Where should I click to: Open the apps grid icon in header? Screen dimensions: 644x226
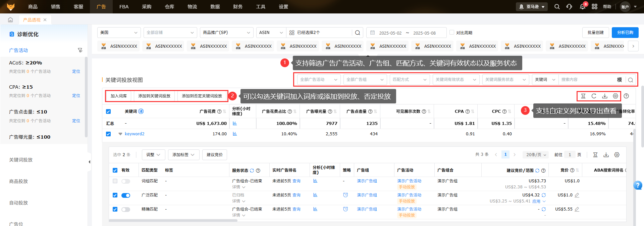(594, 7)
